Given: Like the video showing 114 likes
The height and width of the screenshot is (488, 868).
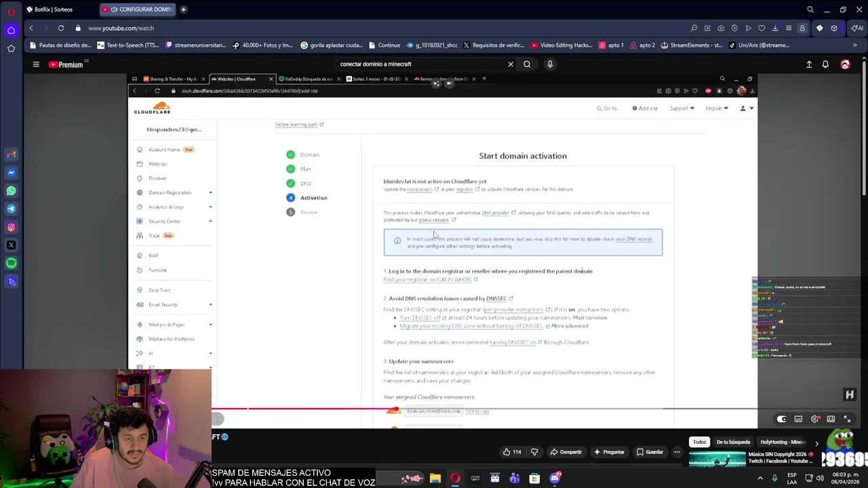Looking at the screenshot, I should [x=512, y=452].
